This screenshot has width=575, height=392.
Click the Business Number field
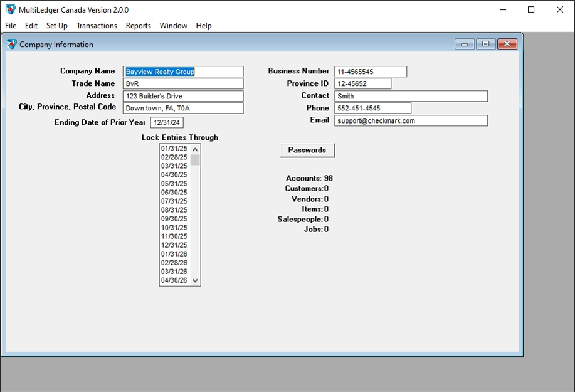point(370,72)
